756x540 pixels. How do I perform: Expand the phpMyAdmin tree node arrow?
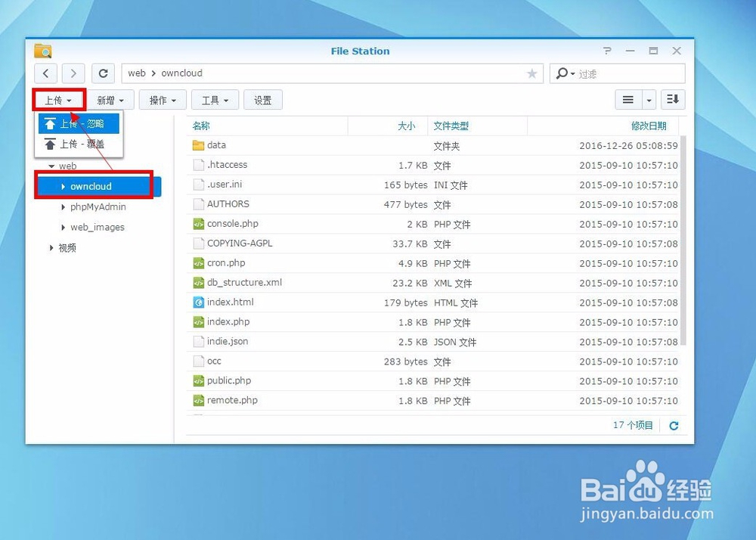click(64, 206)
